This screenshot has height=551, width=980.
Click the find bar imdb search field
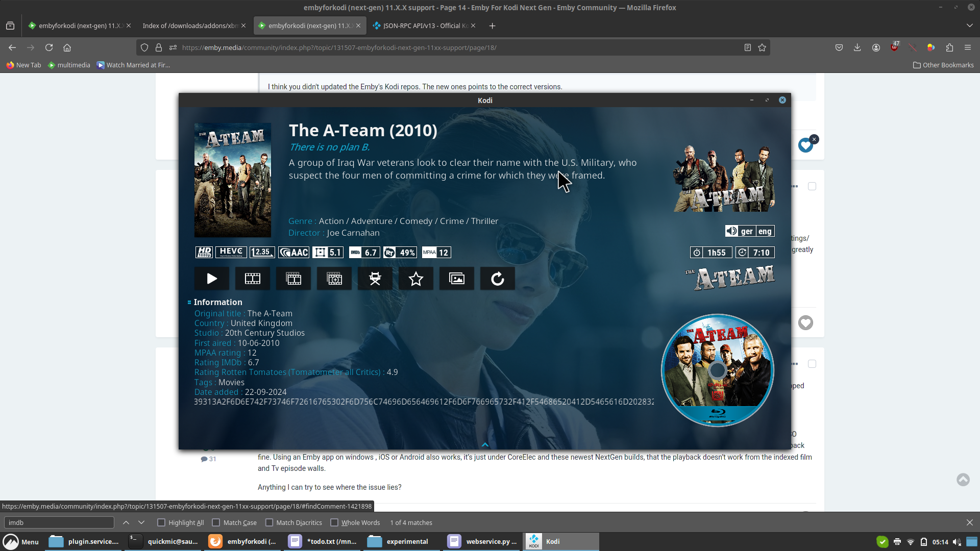click(59, 522)
